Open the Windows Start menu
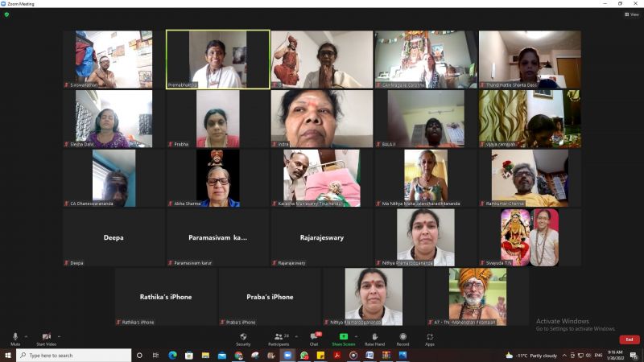This screenshot has height=362, width=644. [8, 356]
